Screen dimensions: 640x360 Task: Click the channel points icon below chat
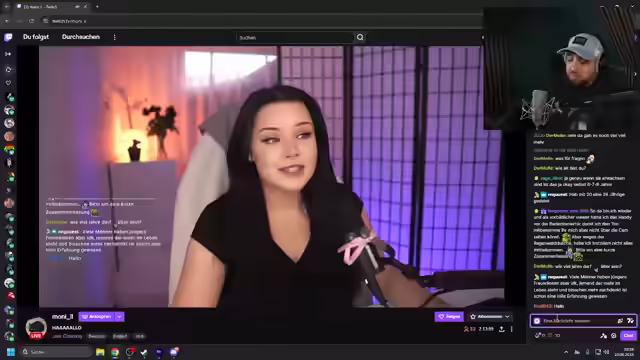pyautogui.click(x=538, y=336)
